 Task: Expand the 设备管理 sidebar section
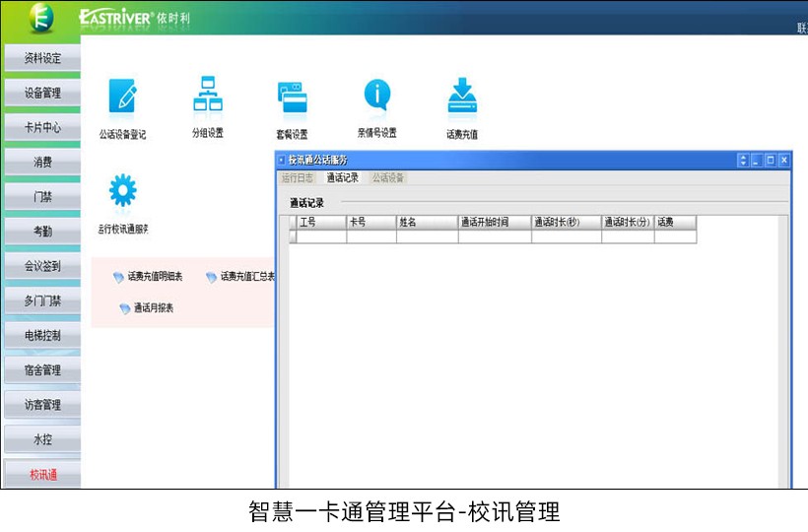click(x=41, y=93)
